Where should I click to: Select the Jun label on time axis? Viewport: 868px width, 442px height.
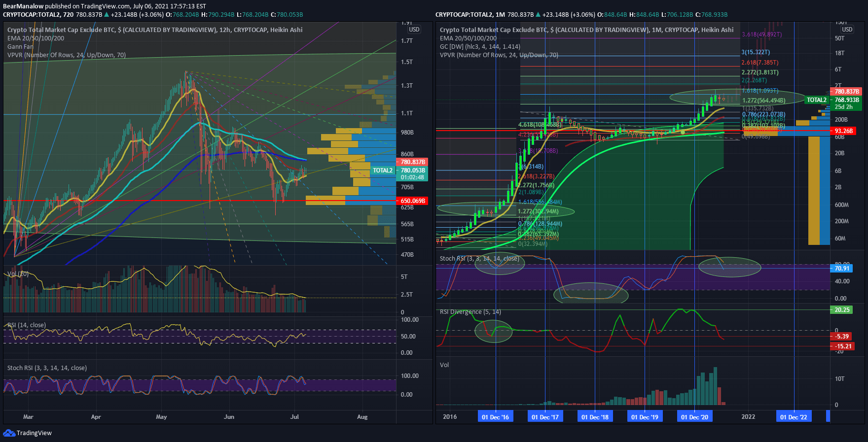229,417
